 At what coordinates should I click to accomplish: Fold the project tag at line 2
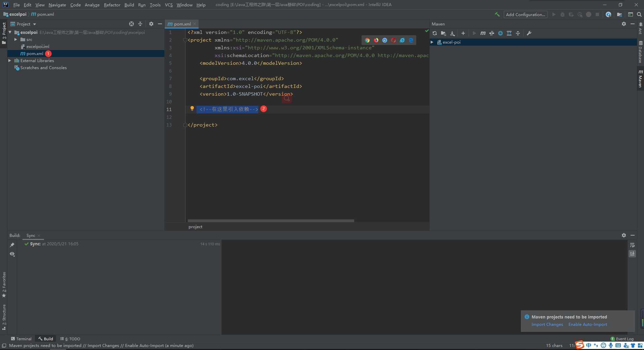185,40
